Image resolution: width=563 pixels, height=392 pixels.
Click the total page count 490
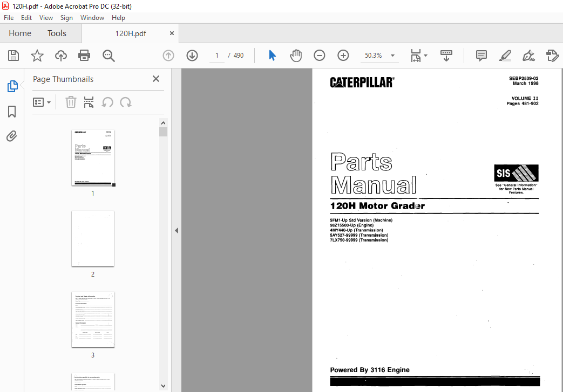(239, 56)
